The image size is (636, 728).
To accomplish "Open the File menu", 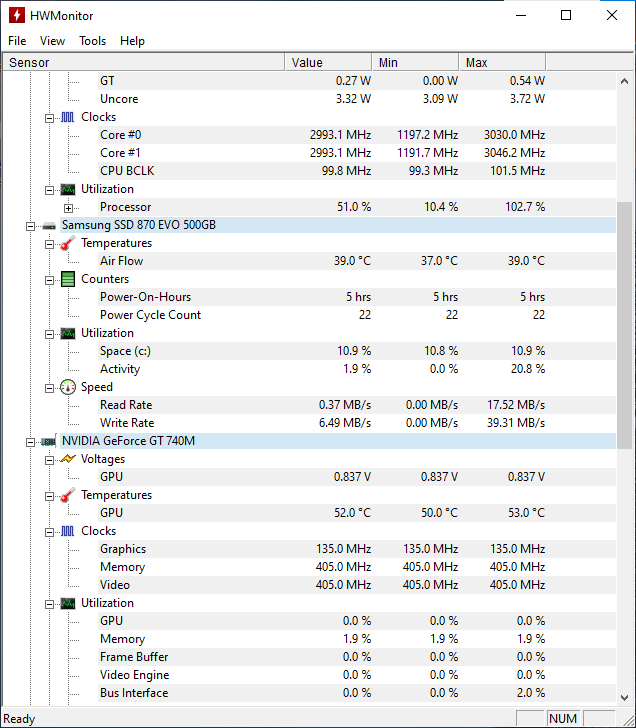I will 17,41.
